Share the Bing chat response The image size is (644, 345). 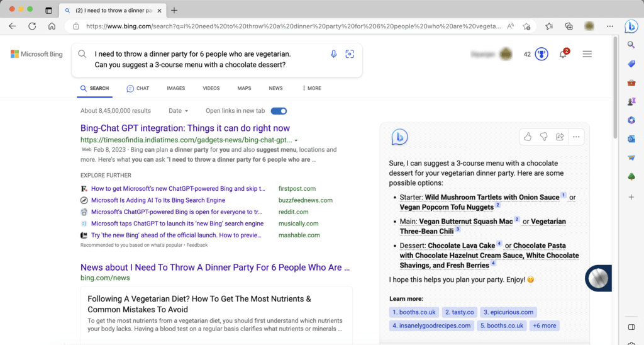click(559, 137)
